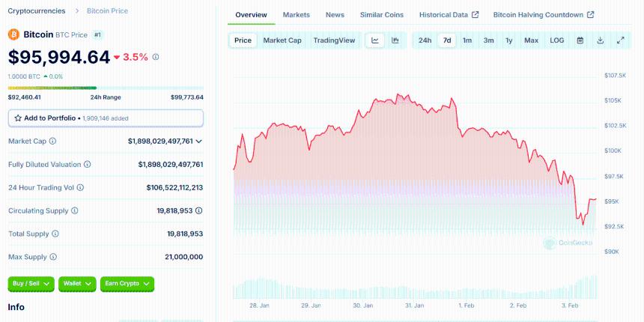
Task: Click the red price line chart area
Action: (x=415, y=164)
